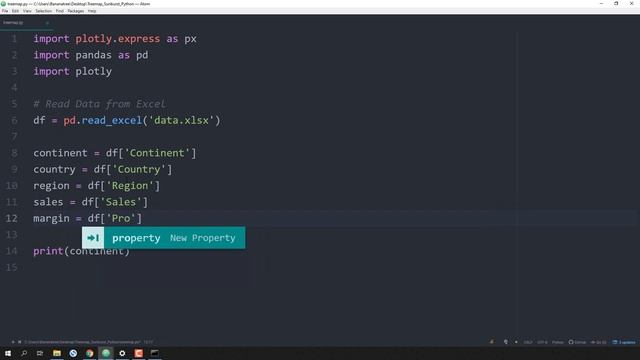Click the 'Country' string in line 9
640x360 pixels.
[139, 169]
